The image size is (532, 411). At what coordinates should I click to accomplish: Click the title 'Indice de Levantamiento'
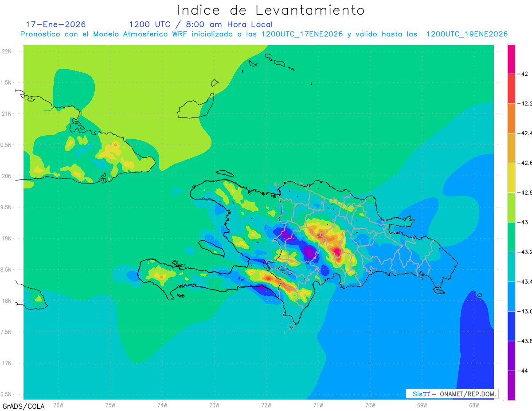(271, 10)
